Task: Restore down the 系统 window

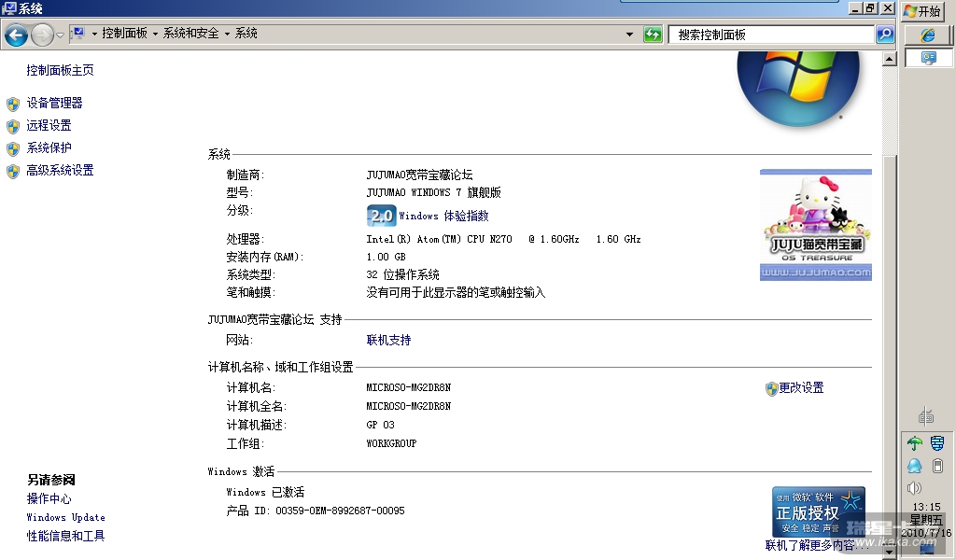Action: point(871,8)
